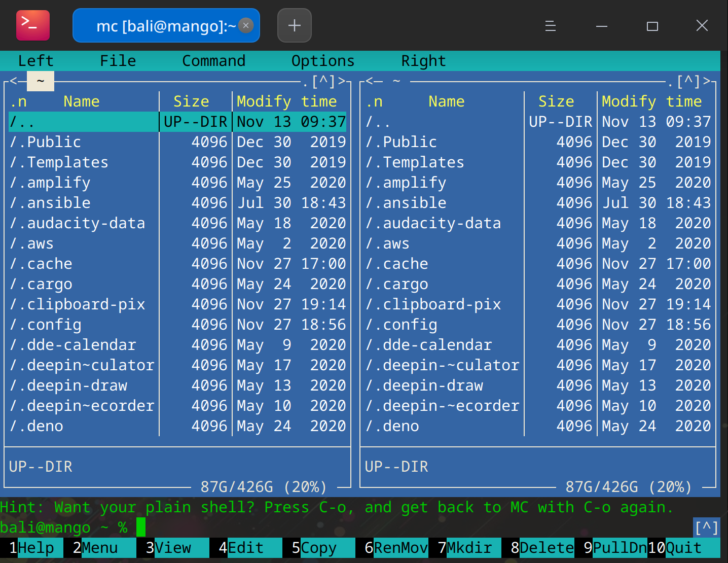Open command history [^] beside prompt
728x563 pixels.
707,527
